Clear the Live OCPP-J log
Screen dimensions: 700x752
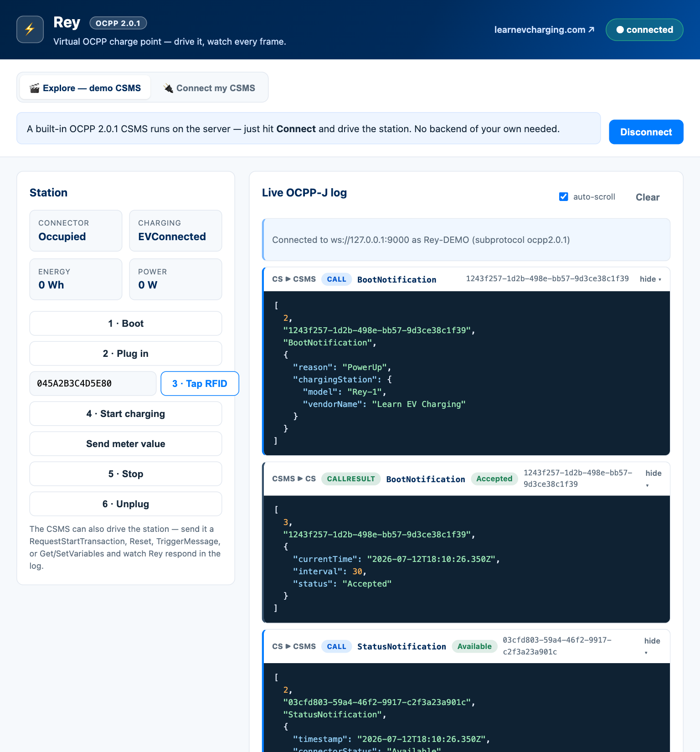tap(648, 197)
